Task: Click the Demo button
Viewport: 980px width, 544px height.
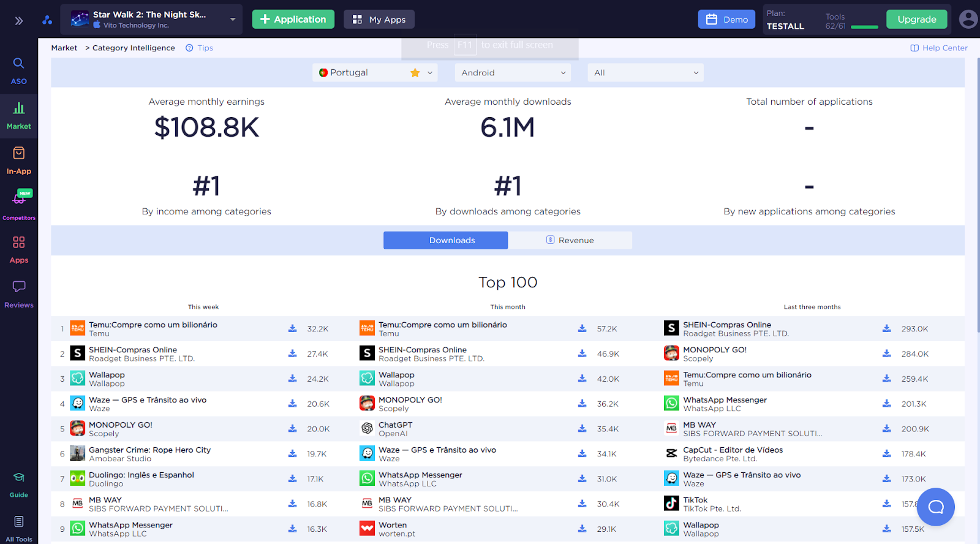Action: pos(726,20)
